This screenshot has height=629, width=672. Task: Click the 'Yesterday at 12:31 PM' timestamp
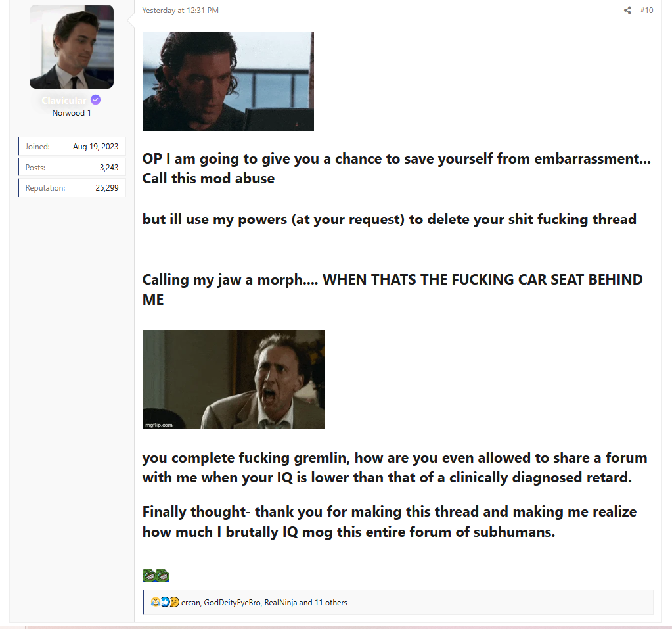(181, 11)
